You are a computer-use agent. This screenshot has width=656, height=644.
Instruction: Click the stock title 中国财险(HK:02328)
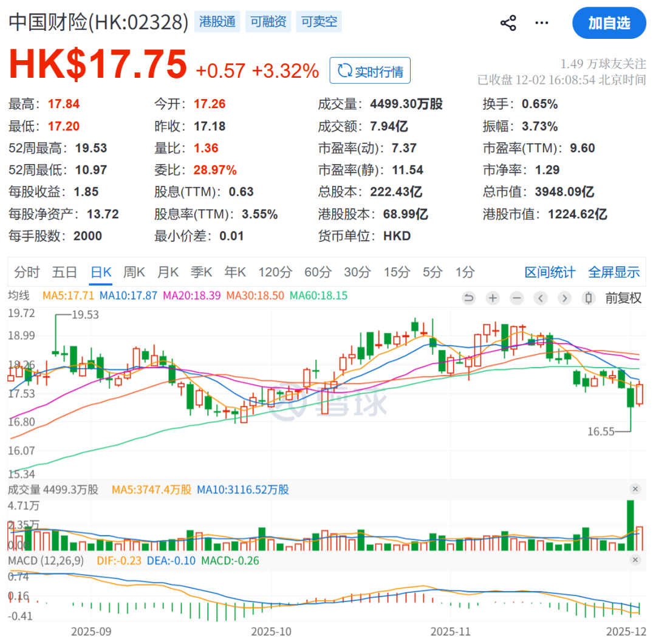click(x=98, y=22)
